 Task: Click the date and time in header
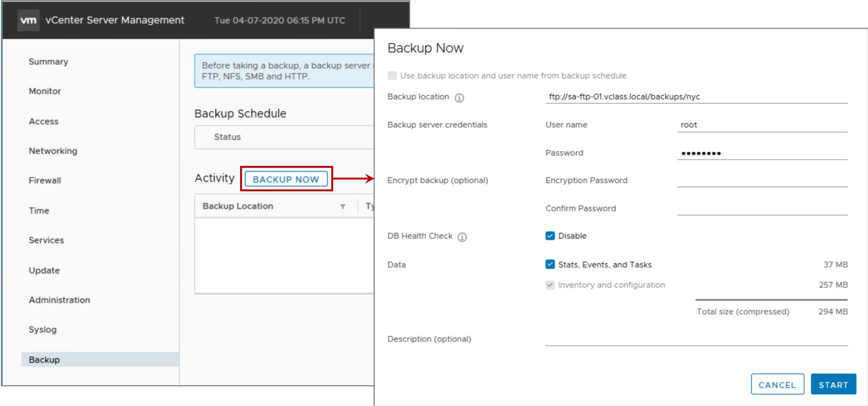280,20
